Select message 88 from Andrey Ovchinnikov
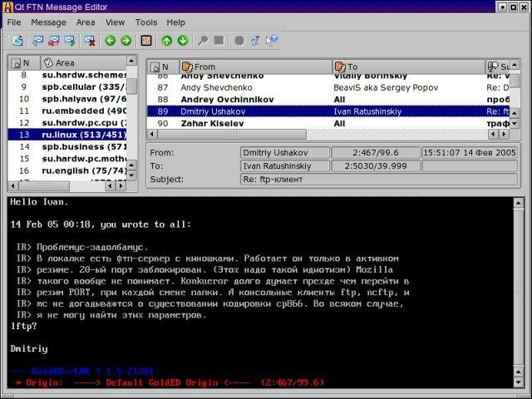The height and width of the screenshot is (399, 532). [x=328, y=100]
